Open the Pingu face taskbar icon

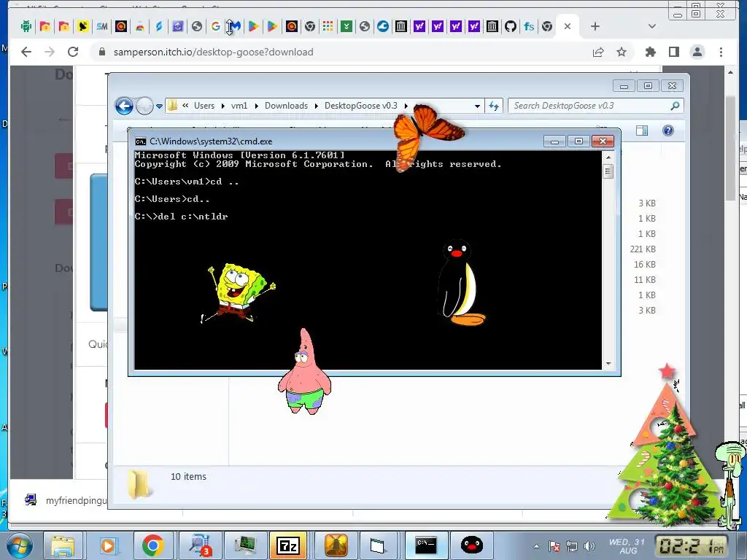coord(472,545)
